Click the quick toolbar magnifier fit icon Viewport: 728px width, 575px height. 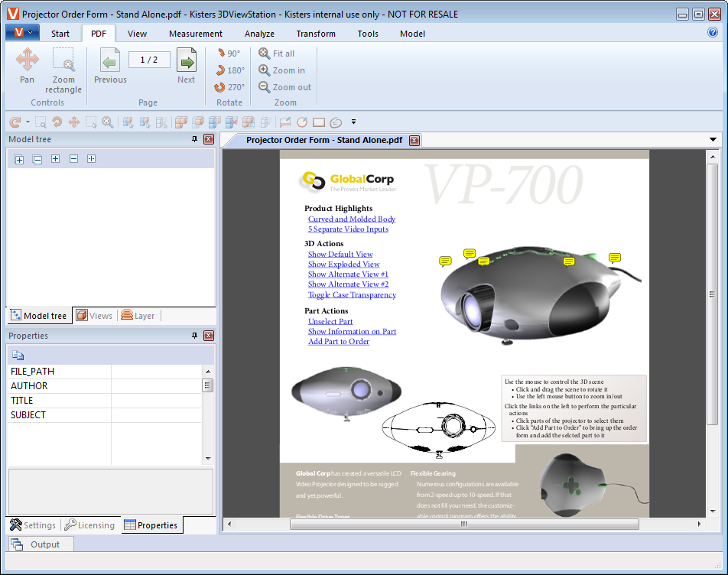coord(107,122)
